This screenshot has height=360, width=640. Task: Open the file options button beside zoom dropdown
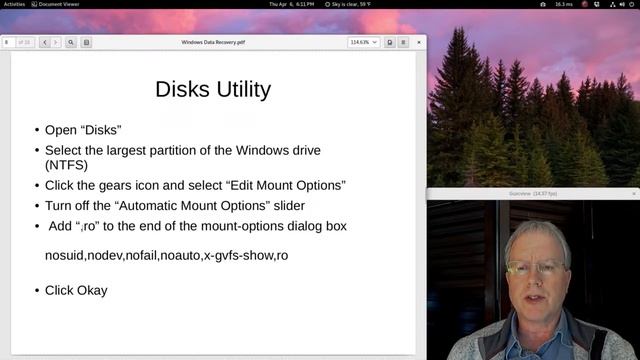(390, 42)
